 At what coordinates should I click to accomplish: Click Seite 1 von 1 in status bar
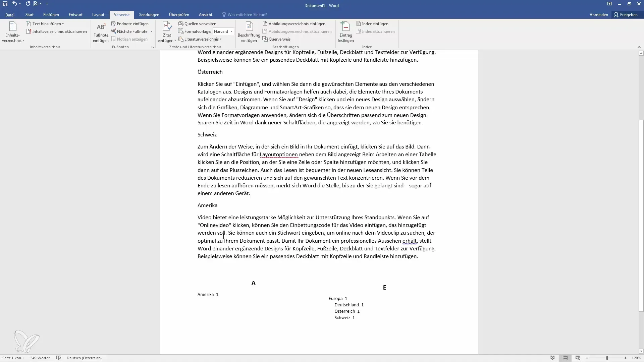point(13,358)
